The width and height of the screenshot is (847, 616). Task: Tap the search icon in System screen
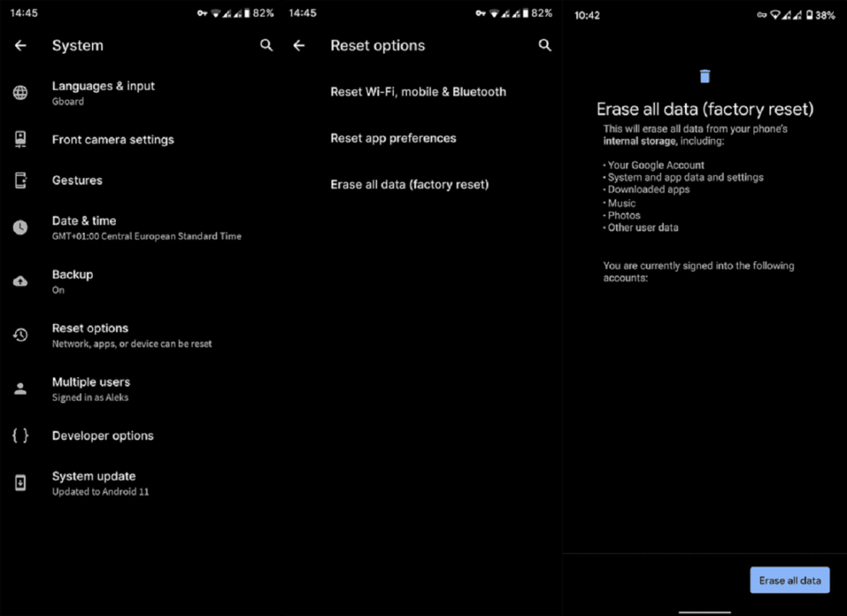coord(266,46)
